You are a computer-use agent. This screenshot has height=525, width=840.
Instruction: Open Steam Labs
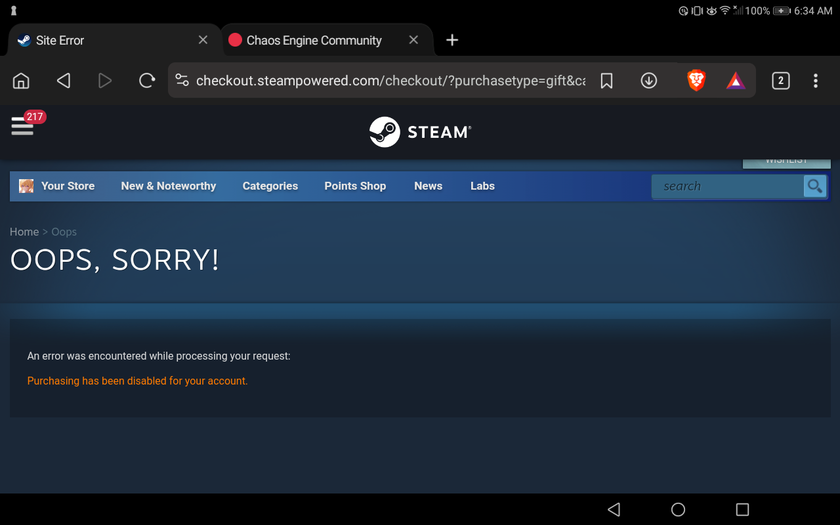[x=482, y=186]
